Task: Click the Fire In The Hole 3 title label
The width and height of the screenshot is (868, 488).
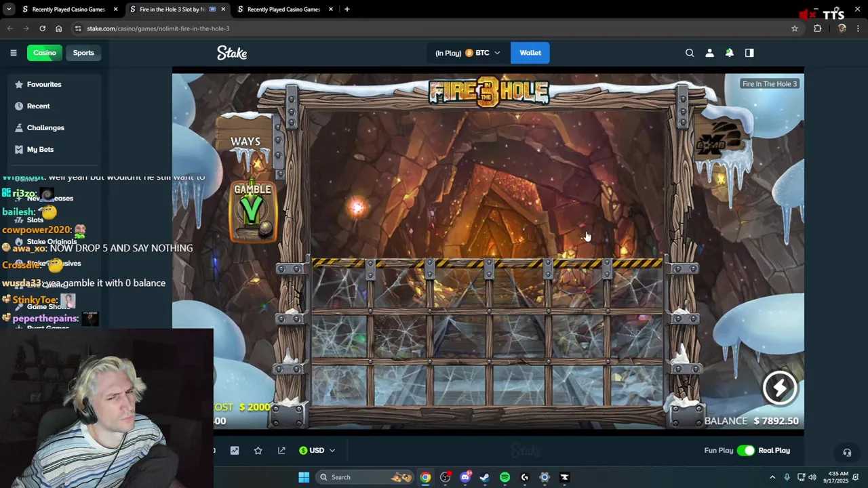Action: [770, 84]
